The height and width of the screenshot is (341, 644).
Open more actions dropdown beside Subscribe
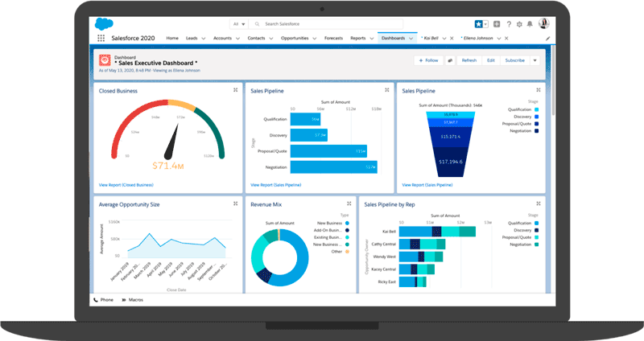pyautogui.click(x=535, y=60)
